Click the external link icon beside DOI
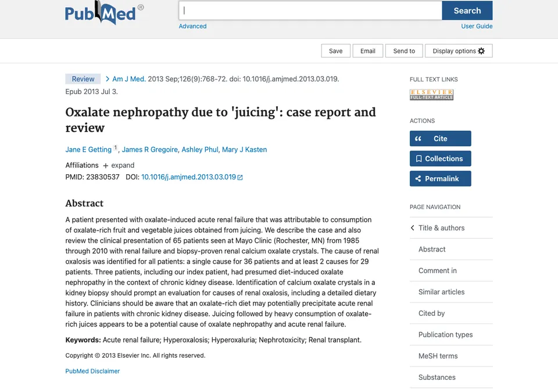558x392 pixels. pos(240,178)
